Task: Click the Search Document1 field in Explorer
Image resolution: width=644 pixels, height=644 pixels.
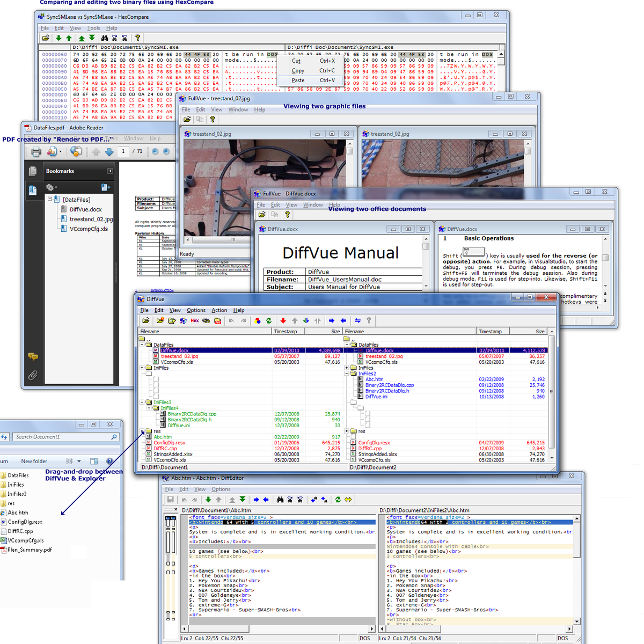Action: coord(66,437)
